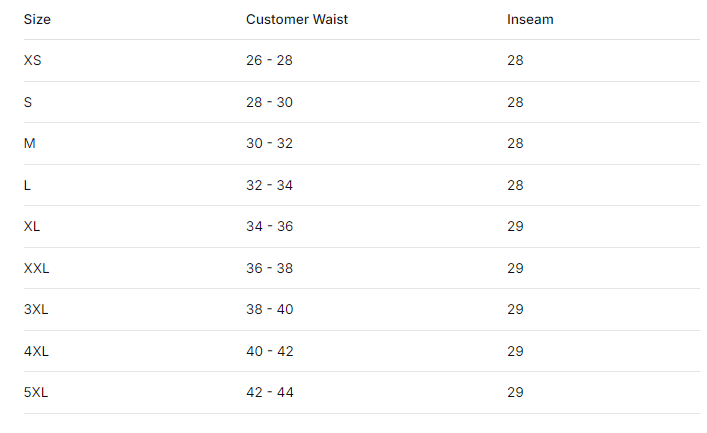Click the Inseam column header
The height and width of the screenshot is (433, 707).
pyautogui.click(x=530, y=19)
